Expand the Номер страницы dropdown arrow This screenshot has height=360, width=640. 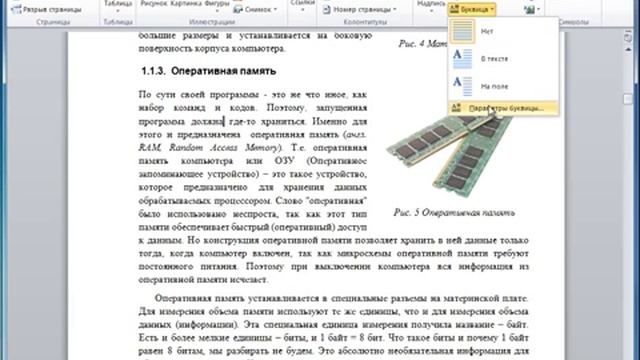point(395,9)
